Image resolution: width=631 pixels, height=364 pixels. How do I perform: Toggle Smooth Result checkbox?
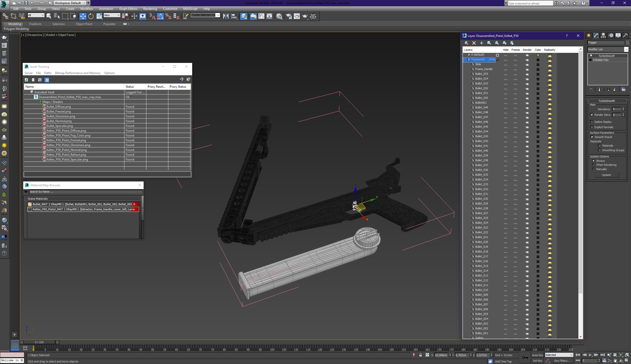[x=592, y=137]
